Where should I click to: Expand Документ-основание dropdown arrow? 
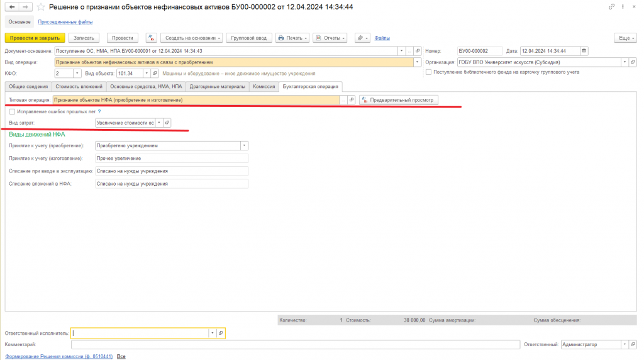click(x=401, y=51)
